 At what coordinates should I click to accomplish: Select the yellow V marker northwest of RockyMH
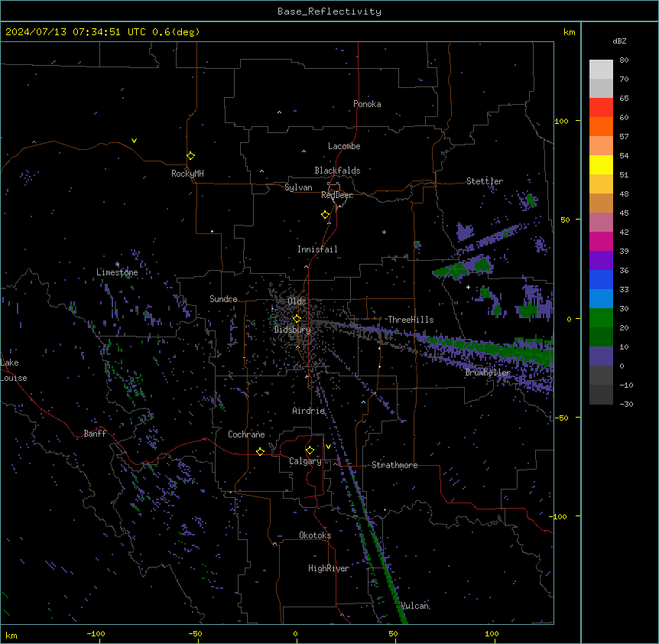134,141
